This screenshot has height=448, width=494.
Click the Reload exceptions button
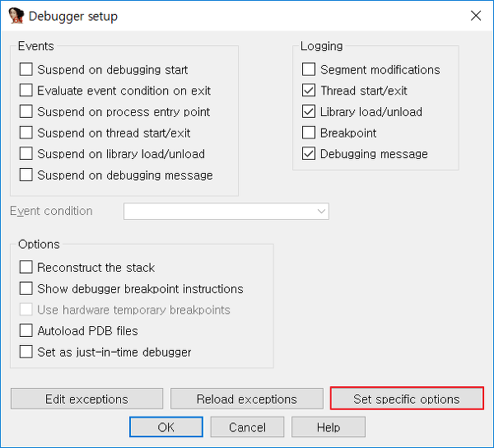[247, 399]
